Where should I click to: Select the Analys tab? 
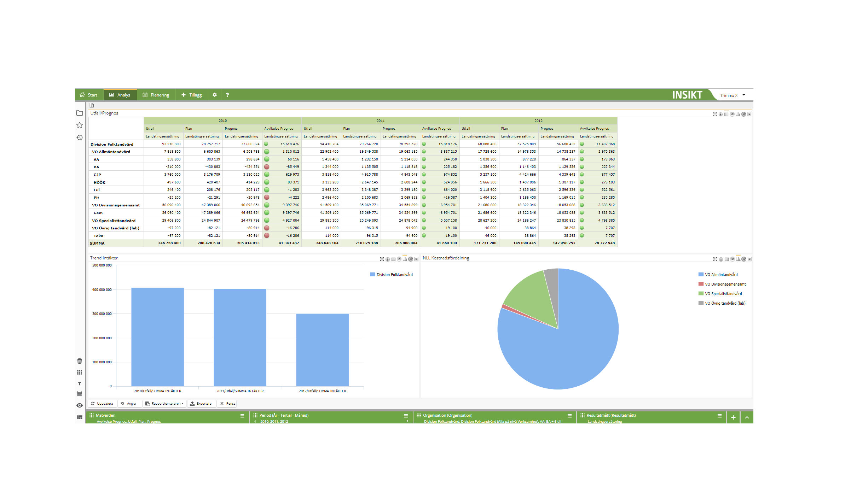pyautogui.click(x=120, y=95)
